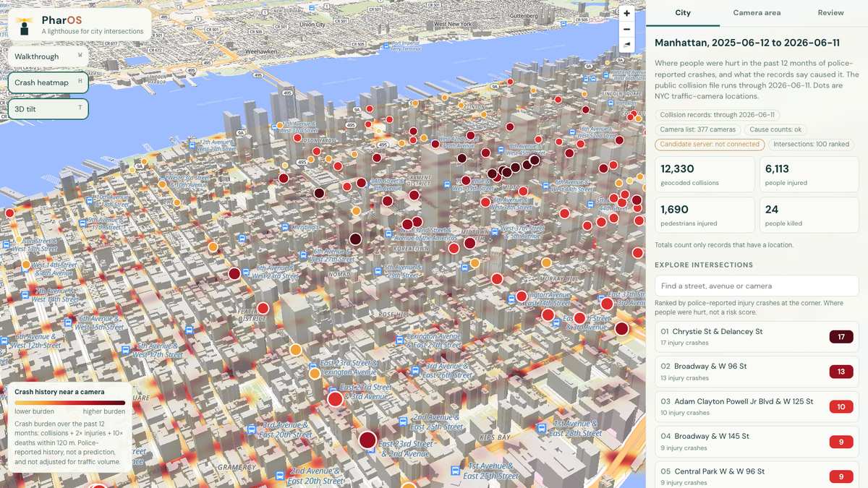868x488 pixels.
Task: Click the 'Camera list: 377 cameras' chip
Action: tap(697, 129)
